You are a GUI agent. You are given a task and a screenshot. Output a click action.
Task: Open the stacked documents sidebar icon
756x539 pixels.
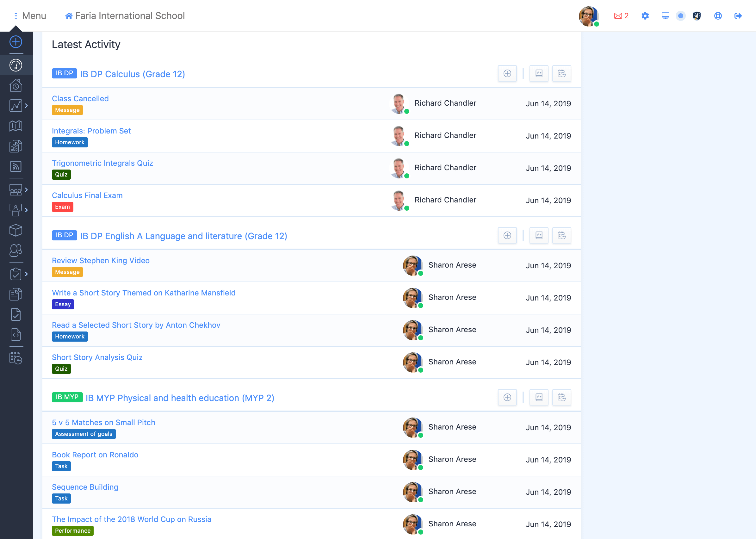coord(15,294)
